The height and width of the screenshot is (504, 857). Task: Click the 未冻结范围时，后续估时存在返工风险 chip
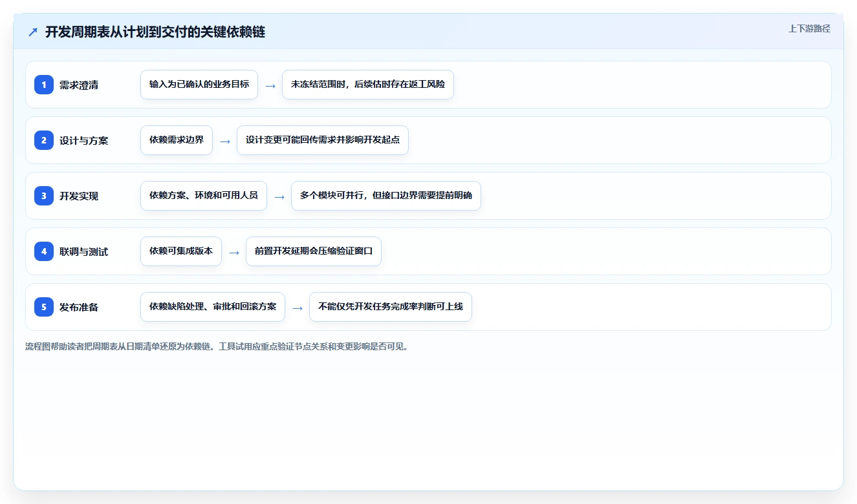pos(368,85)
